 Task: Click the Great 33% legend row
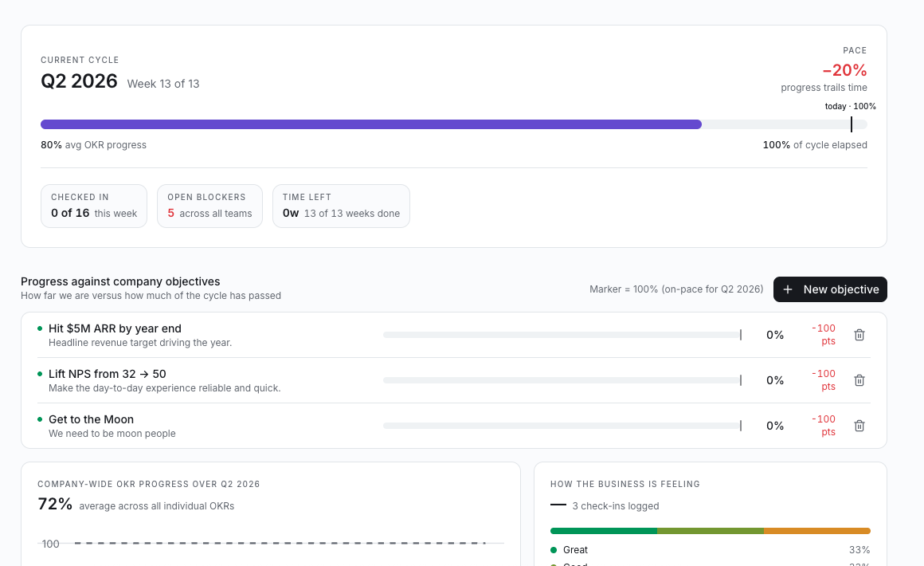[x=710, y=550]
